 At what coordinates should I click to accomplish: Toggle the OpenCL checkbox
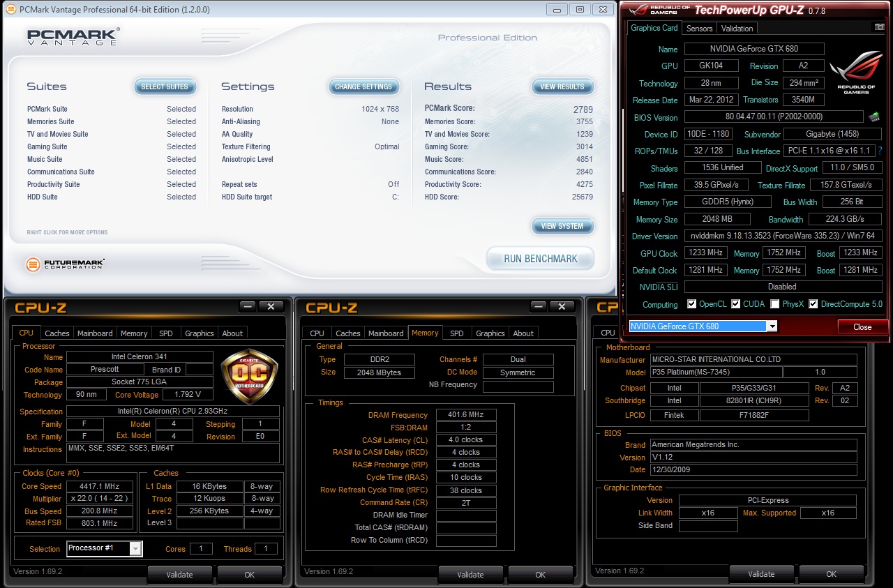click(x=691, y=304)
